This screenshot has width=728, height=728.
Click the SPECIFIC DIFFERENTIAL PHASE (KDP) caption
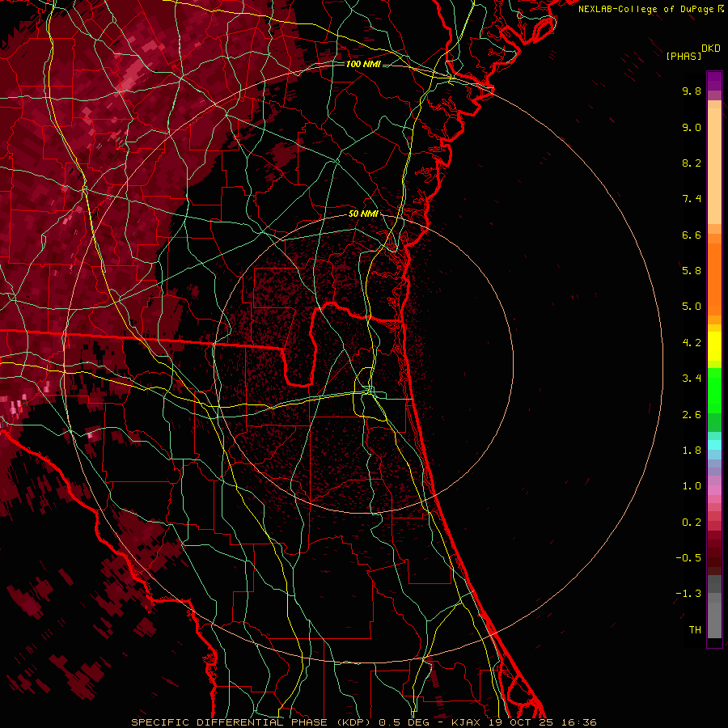tap(251, 722)
